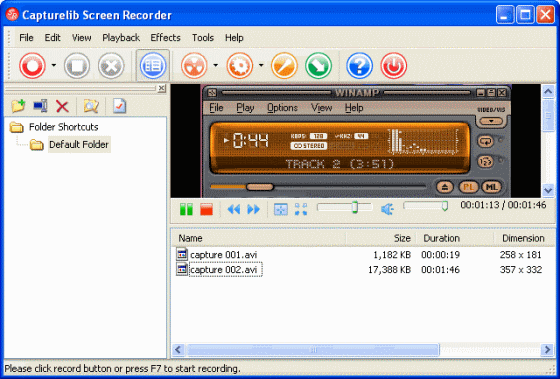Click the file list horizontal scrollbar thumb

(313, 350)
